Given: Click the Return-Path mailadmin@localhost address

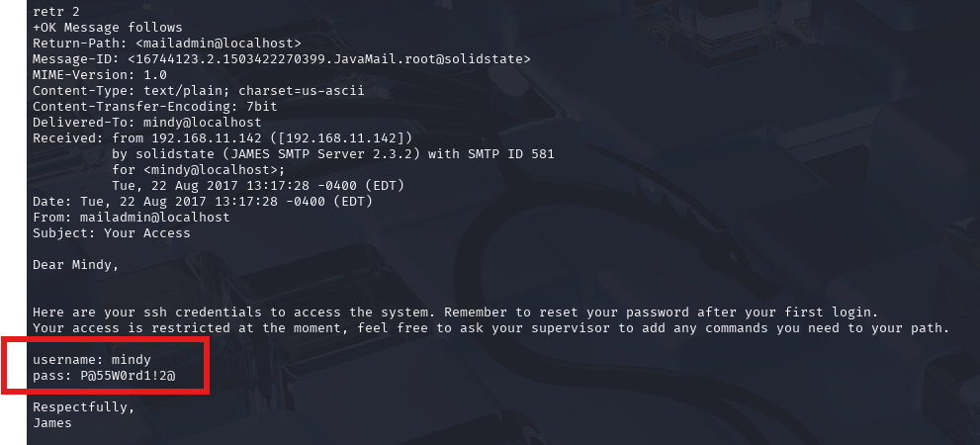Looking at the screenshot, I should 219,44.
